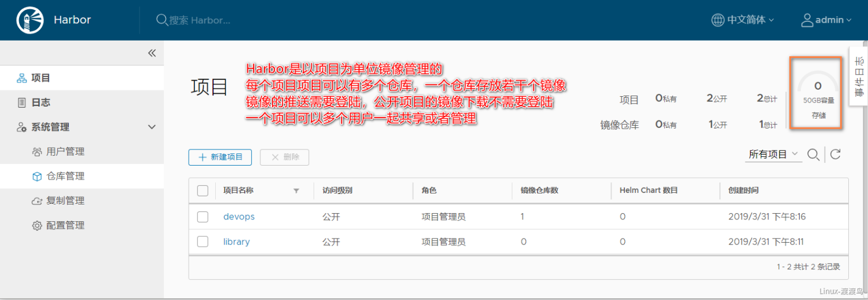868x300 pixels.
Task: Click the project list search magnifier icon
Action: click(813, 154)
